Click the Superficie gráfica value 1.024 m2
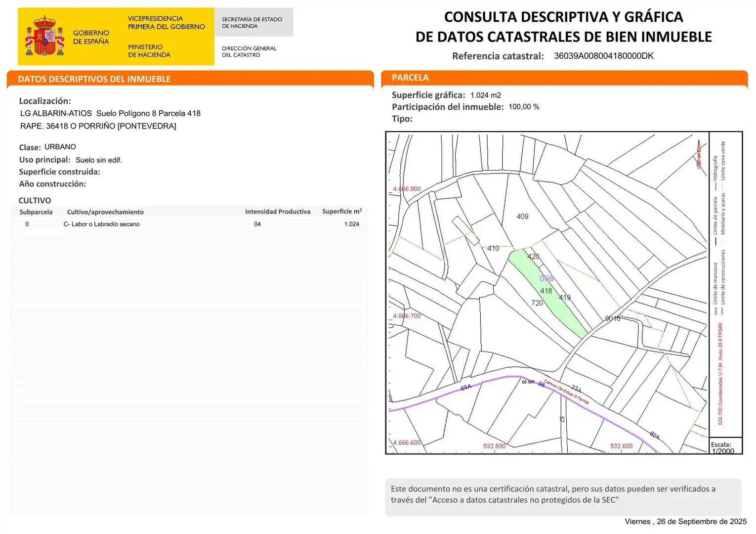756x534 pixels. pos(486,95)
